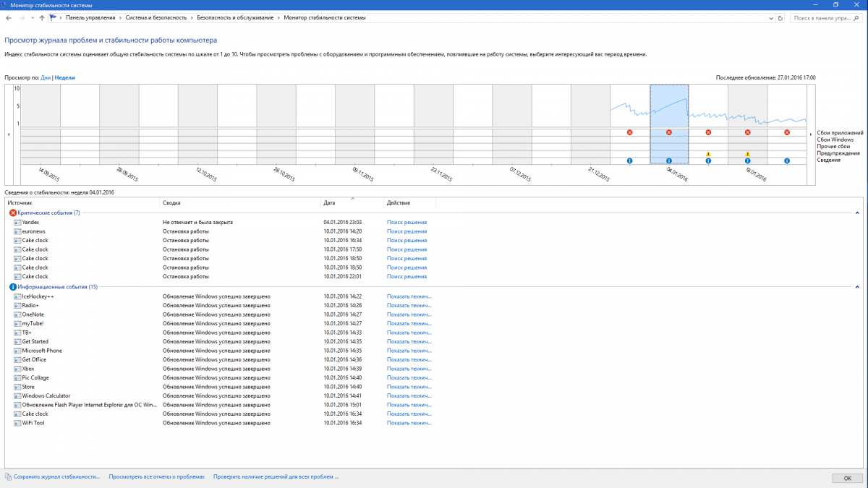Click the warning icon for week 18.01.2016
This screenshot has width=868, height=488.
click(747, 154)
